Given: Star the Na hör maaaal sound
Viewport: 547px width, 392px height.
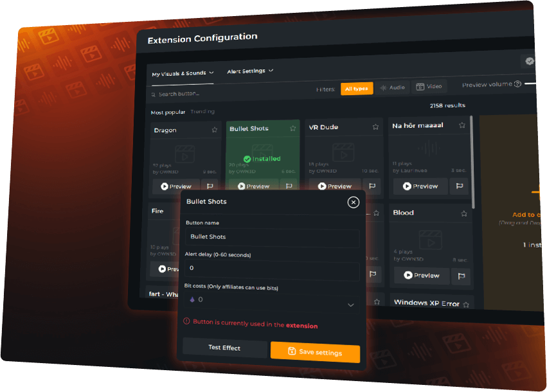Looking at the screenshot, I should 462,125.
